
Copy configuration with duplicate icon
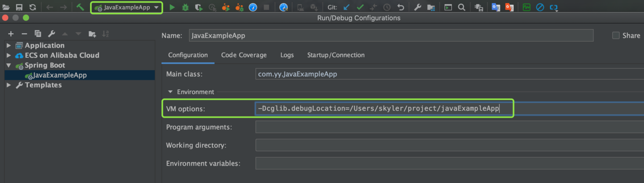click(38, 34)
